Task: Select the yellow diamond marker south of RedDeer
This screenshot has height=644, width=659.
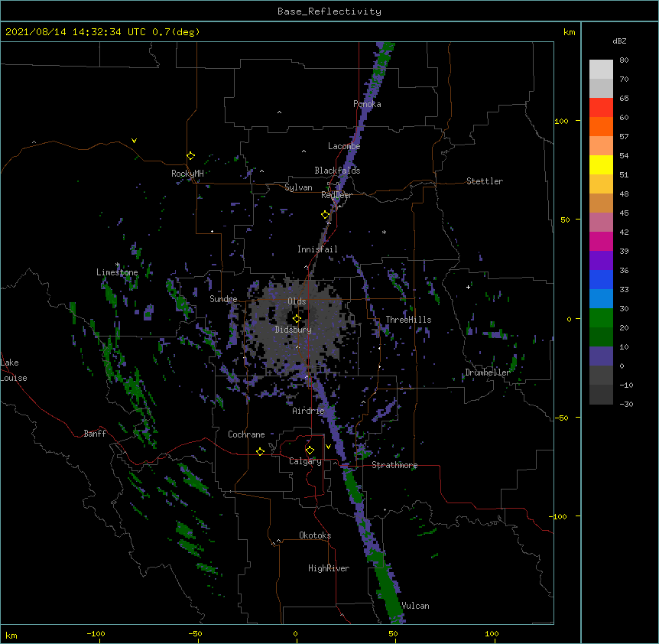Action: tap(326, 215)
